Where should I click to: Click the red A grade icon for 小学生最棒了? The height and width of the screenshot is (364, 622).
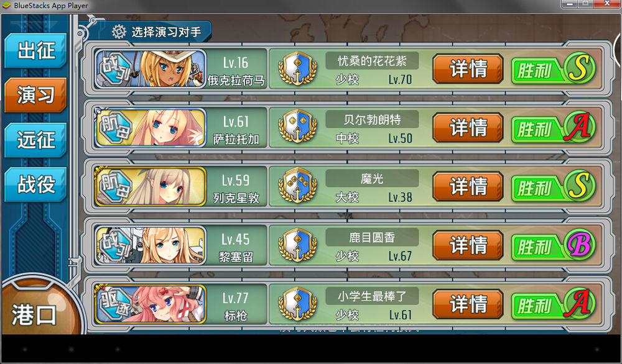tap(579, 303)
